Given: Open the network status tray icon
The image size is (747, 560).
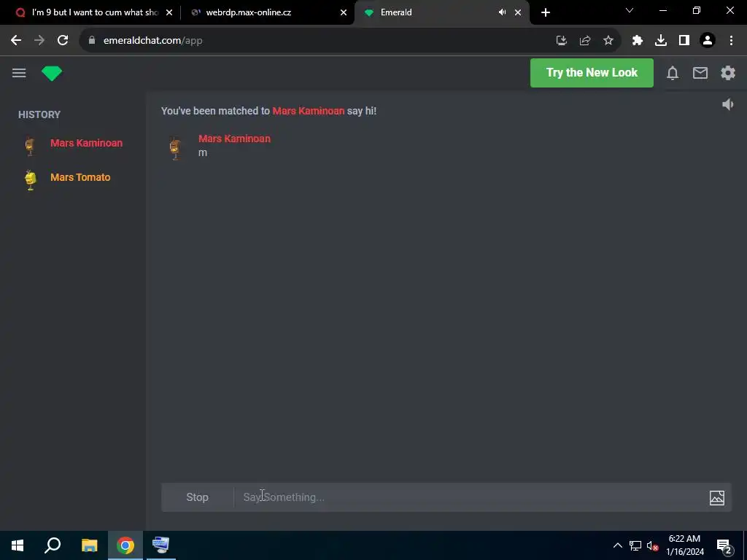Looking at the screenshot, I should pyautogui.click(x=635, y=545).
